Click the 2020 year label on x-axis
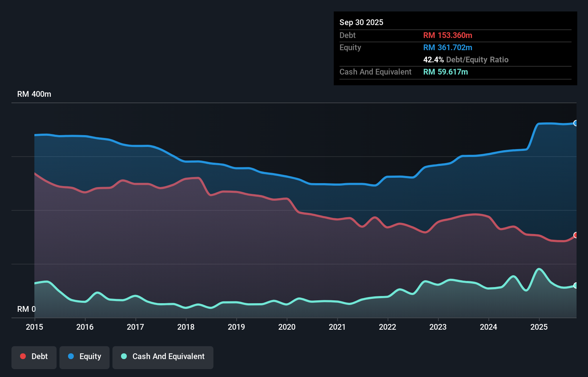The width and height of the screenshot is (588, 377). pyautogui.click(x=287, y=327)
